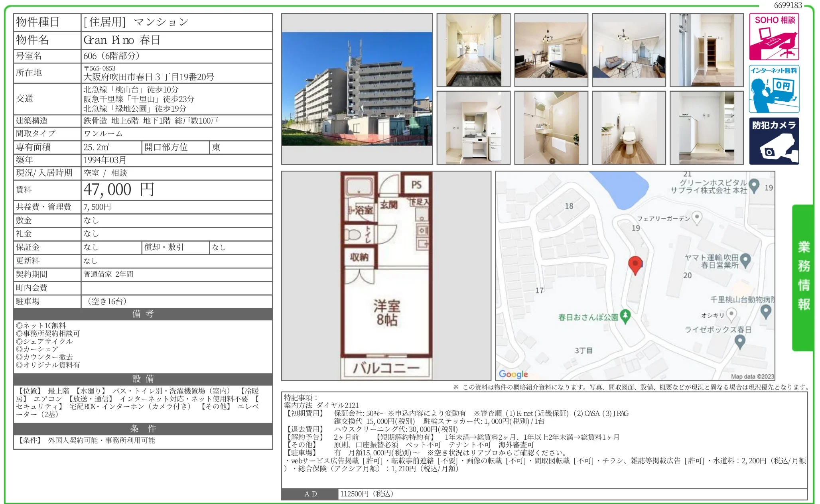820x504 pixels.
Task: Click フェアリーガーデン map marker
Action: click(696, 217)
